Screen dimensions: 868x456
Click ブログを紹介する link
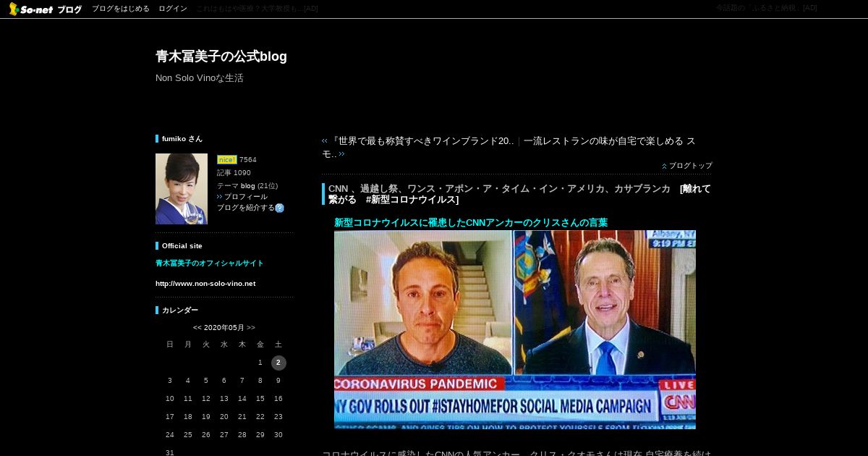pos(246,208)
